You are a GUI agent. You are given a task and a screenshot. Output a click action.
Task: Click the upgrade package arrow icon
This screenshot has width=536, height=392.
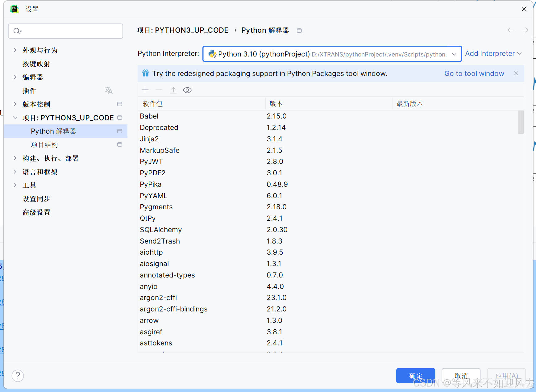(173, 90)
